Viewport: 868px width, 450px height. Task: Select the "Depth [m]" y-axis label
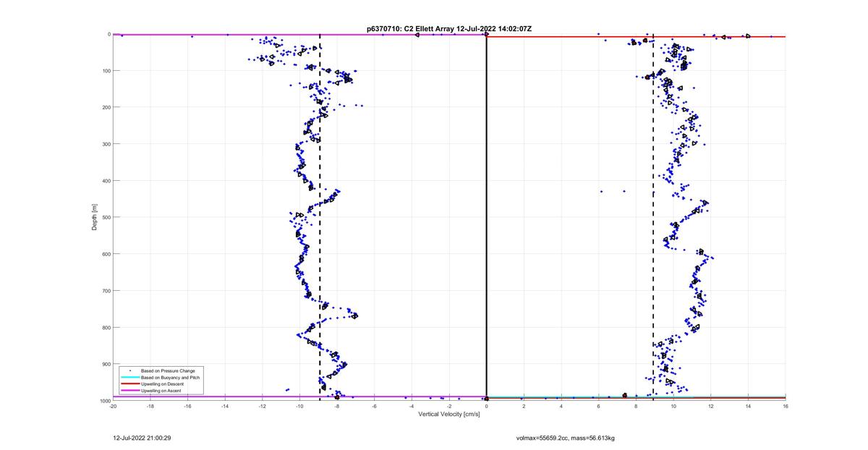(95, 217)
